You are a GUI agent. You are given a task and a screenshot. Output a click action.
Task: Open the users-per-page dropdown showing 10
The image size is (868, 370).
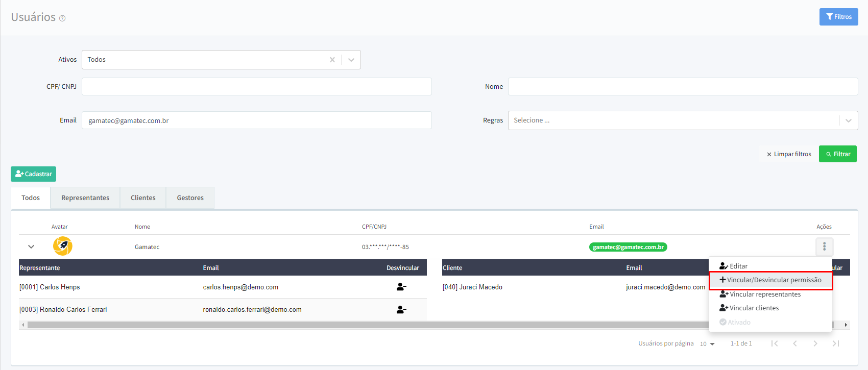(x=707, y=344)
